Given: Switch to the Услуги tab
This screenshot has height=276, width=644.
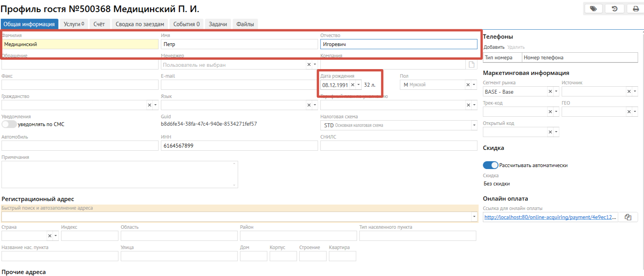Looking at the screenshot, I should 74,24.
